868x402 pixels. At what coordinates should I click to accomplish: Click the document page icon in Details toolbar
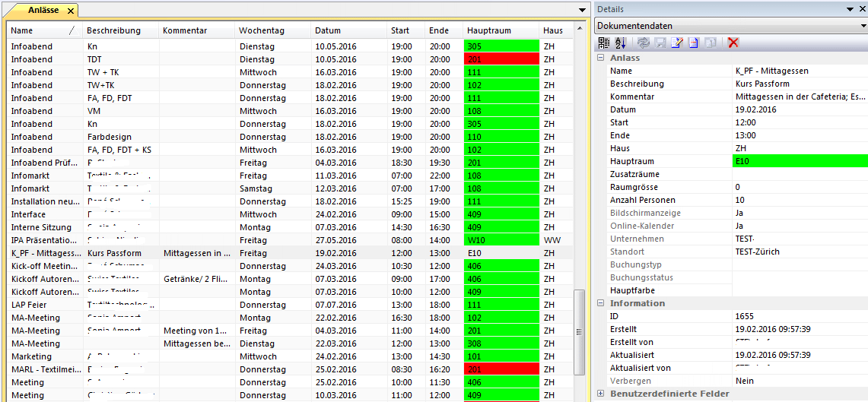(x=693, y=43)
